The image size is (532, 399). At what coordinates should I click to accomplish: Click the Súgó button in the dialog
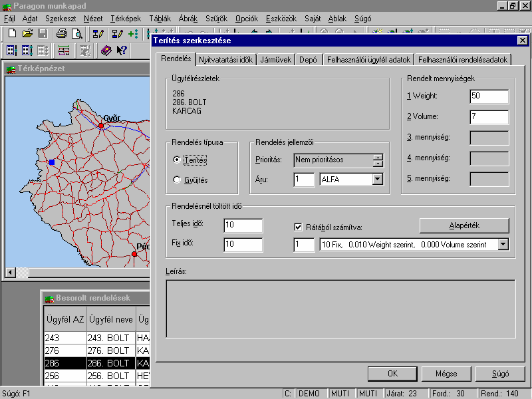pos(500,374)
